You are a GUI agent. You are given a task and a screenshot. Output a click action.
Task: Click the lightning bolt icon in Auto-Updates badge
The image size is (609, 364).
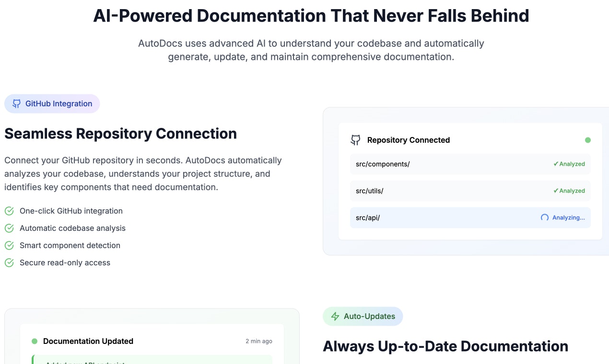[335, 316]
